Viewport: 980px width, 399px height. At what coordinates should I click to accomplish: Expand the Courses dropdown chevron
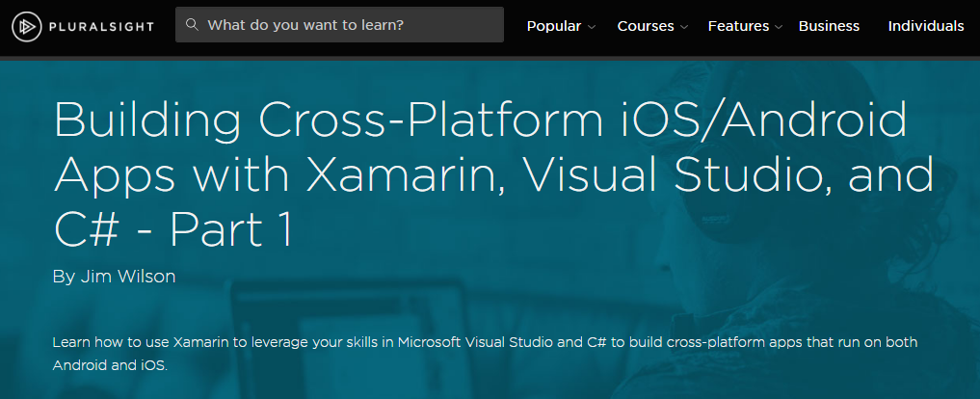684,27
